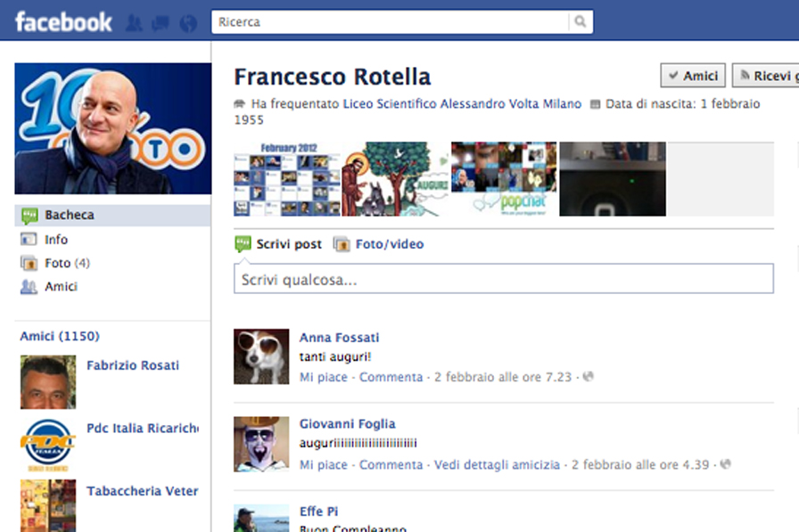The image size is (799, 532).
Task: Focus the Ricerca search field
Action: (391, 22)
